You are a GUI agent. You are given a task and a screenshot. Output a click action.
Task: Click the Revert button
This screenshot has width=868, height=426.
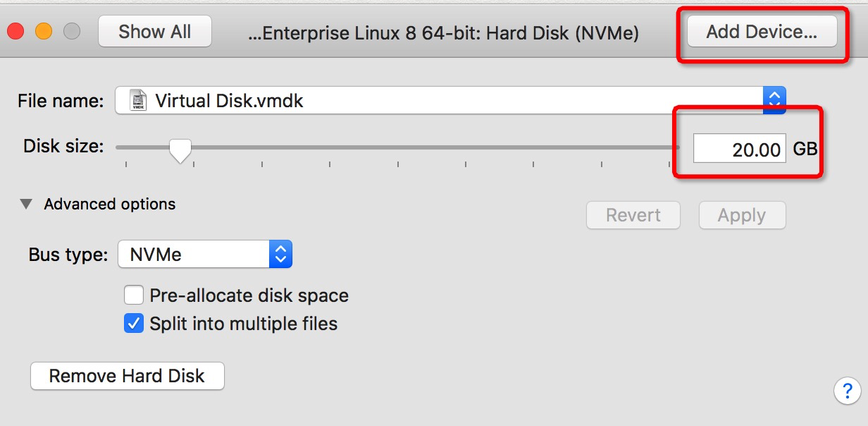633,215
